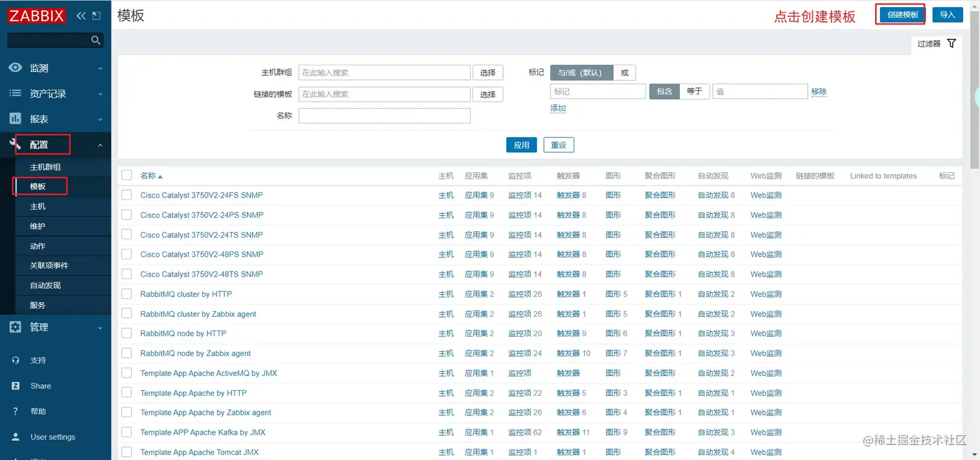Viewport: 980px width, 460px height.
Task: Click the 重设 filter button
Action: click(x=559, y=145)
